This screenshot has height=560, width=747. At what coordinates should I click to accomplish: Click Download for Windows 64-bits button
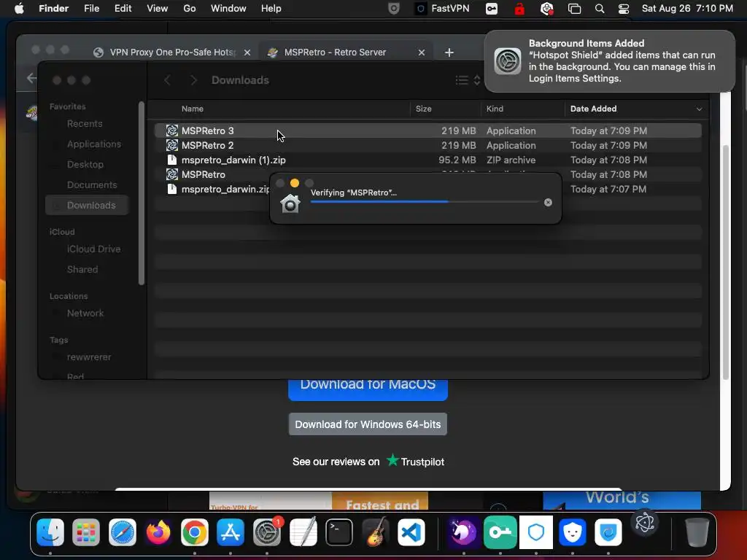tap(368, 424)
